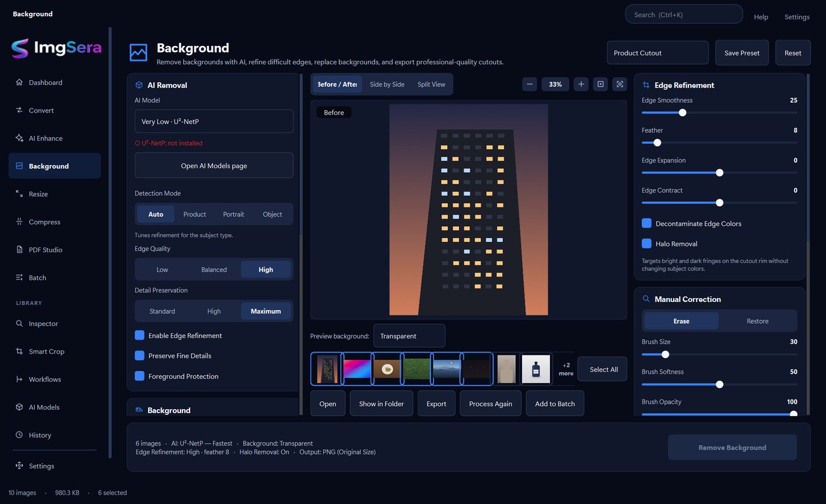The image size is (826, 504).
Task: Open the Product Cutout preset dropdown
Action: (657, 52)
